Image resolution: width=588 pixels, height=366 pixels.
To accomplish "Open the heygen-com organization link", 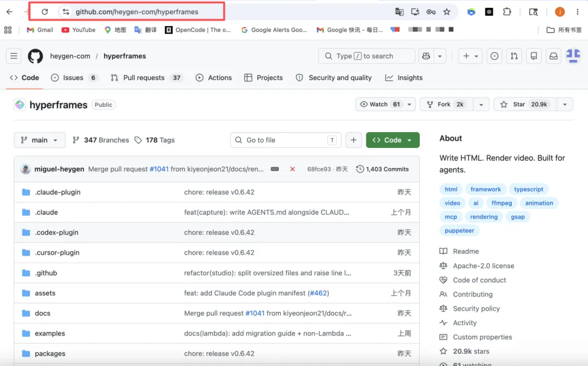I will click(x=70, y=56).
